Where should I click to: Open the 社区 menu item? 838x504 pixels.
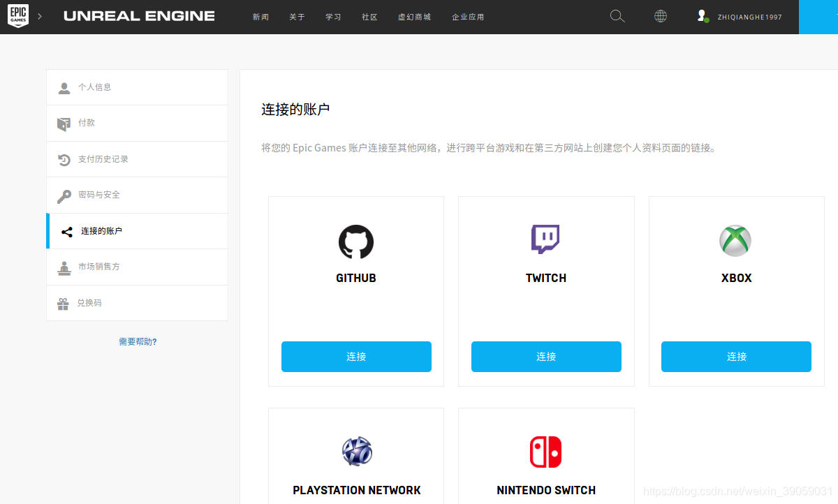369,17
